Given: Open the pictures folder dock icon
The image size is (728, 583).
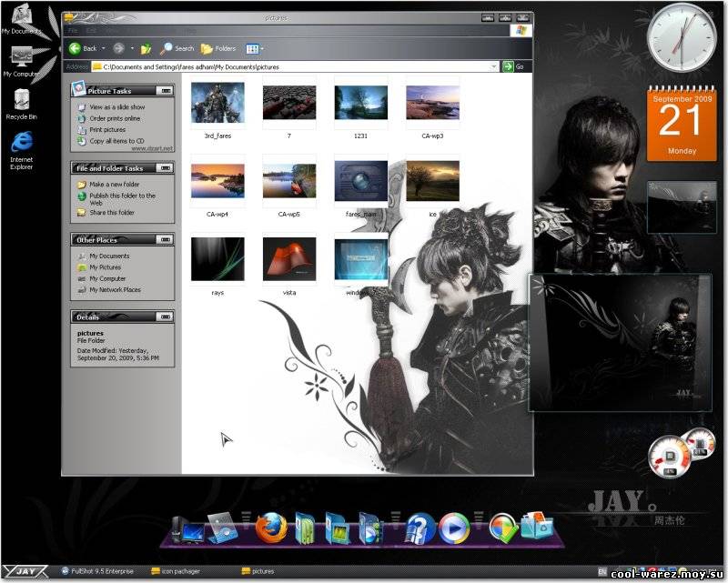Looking at the screenshot, I should point(338,528).
